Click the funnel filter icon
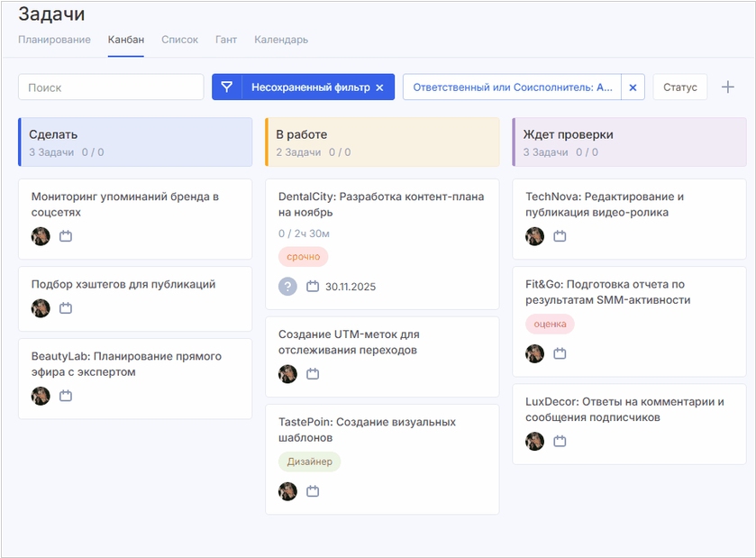756x558 pixels. click(x=227, y=87)
